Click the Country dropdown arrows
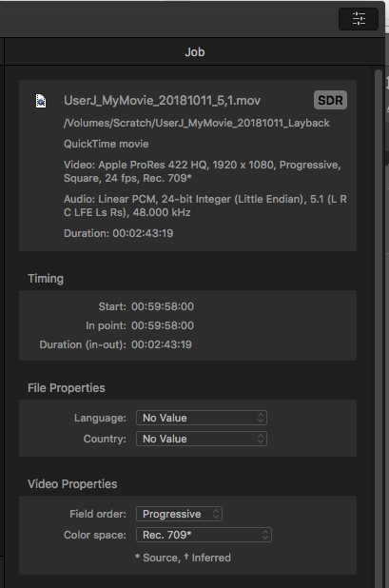389x588 pixels. click(x=261, y=439)
